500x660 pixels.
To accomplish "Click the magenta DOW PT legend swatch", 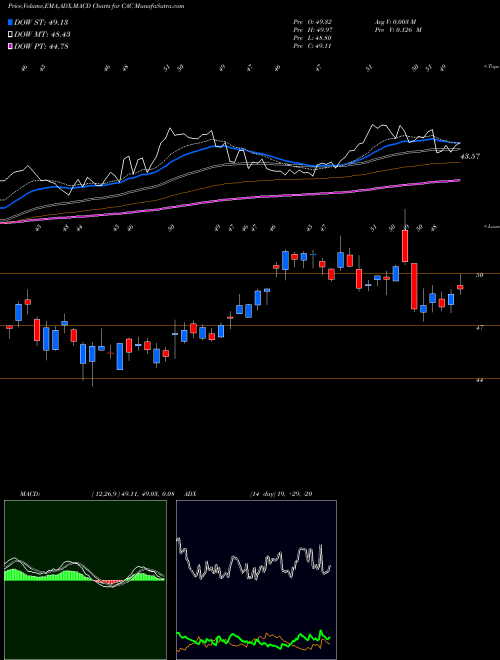I will pos(11,46).
